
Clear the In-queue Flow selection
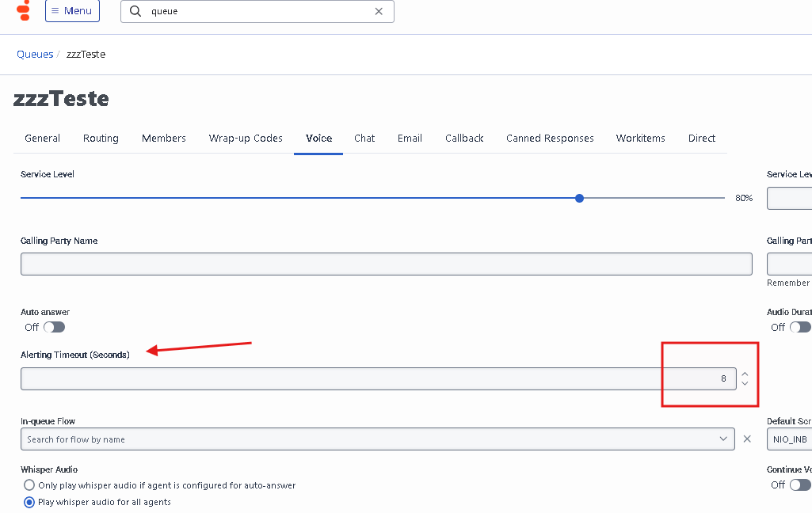click(747, 439)
